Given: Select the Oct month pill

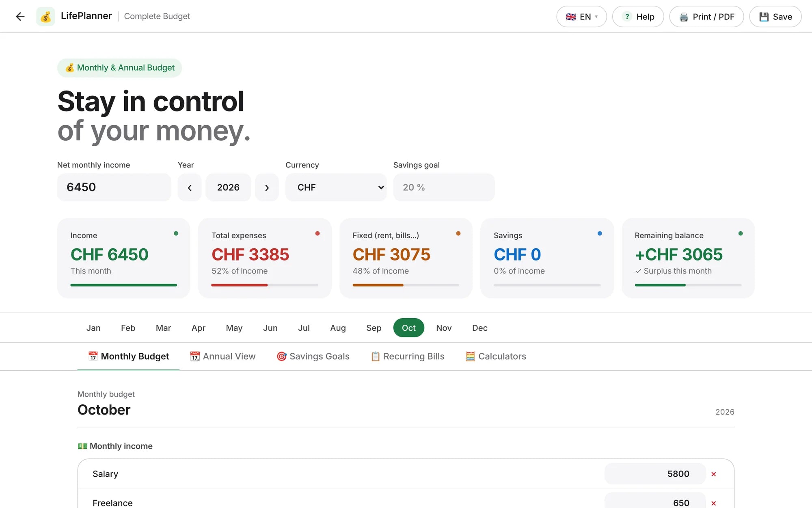Looking at the screenshot, I should [x=408, y=328].
